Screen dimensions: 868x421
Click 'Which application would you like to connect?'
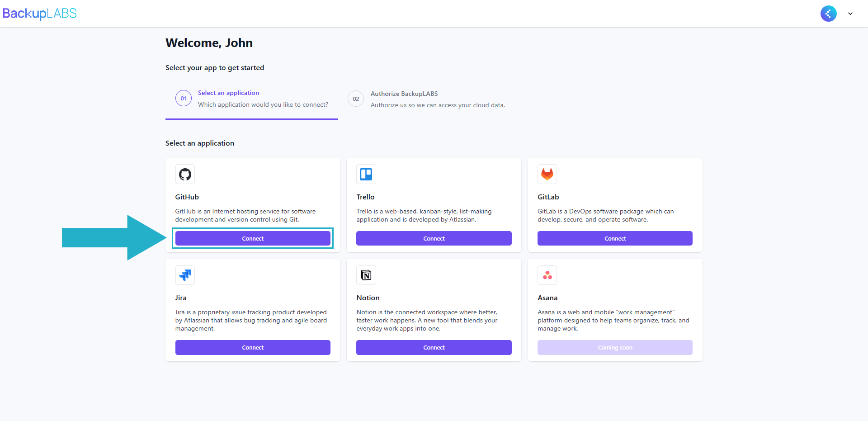pyautogui.click(x=263, y=104)
